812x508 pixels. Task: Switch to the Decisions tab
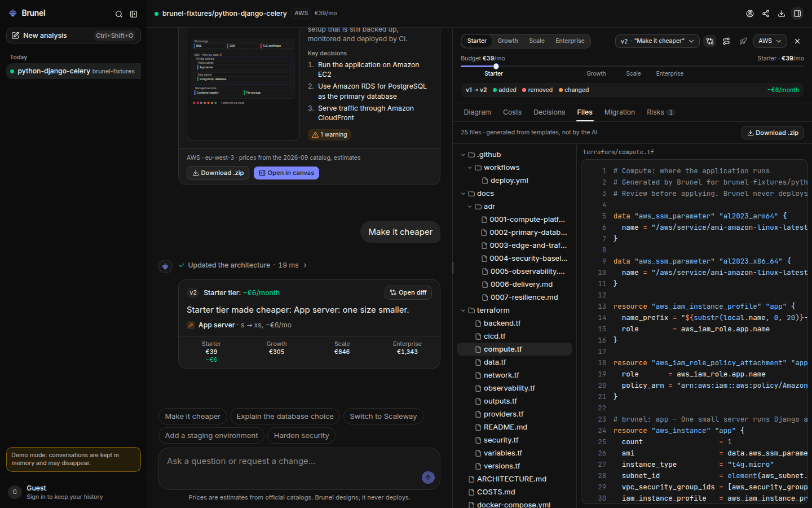tap(549, 112)
